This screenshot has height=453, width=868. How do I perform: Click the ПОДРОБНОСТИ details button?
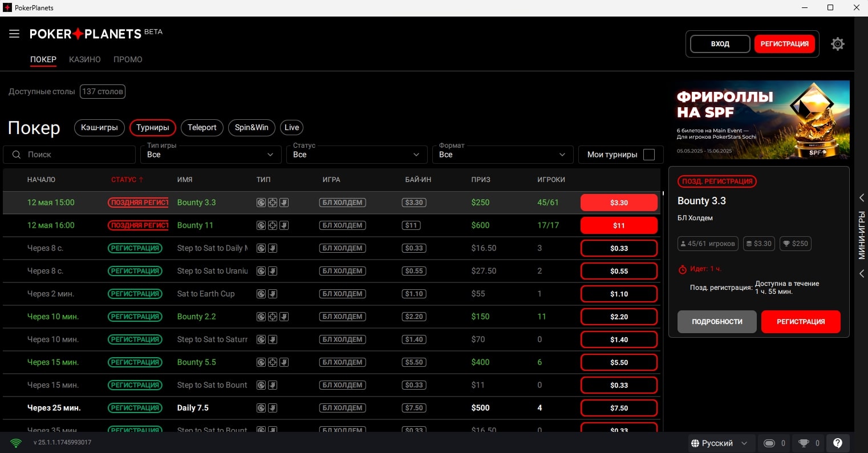pos(717,322)
